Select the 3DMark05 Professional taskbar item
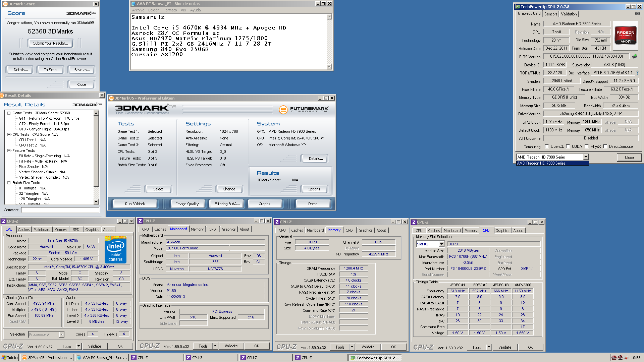This screenshot has height=362, width=644. click(x=47, y=358)
